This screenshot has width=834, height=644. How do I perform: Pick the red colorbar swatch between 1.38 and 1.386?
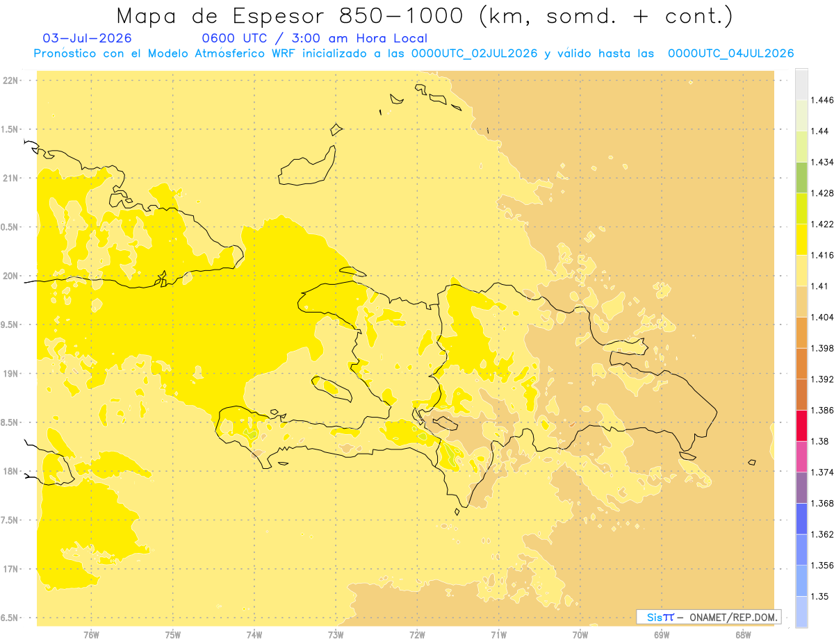(x=801, y=426)
